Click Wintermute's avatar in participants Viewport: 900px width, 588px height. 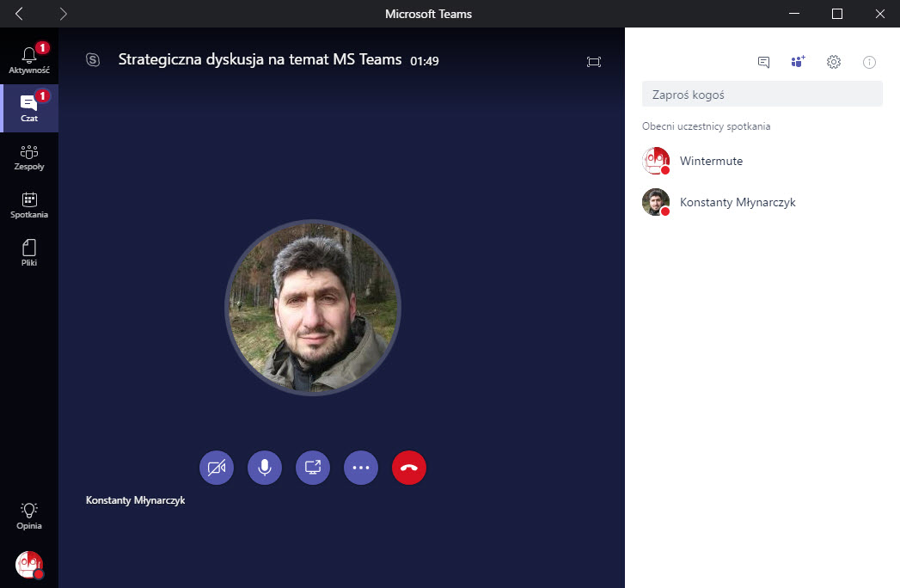coord(656,161)
